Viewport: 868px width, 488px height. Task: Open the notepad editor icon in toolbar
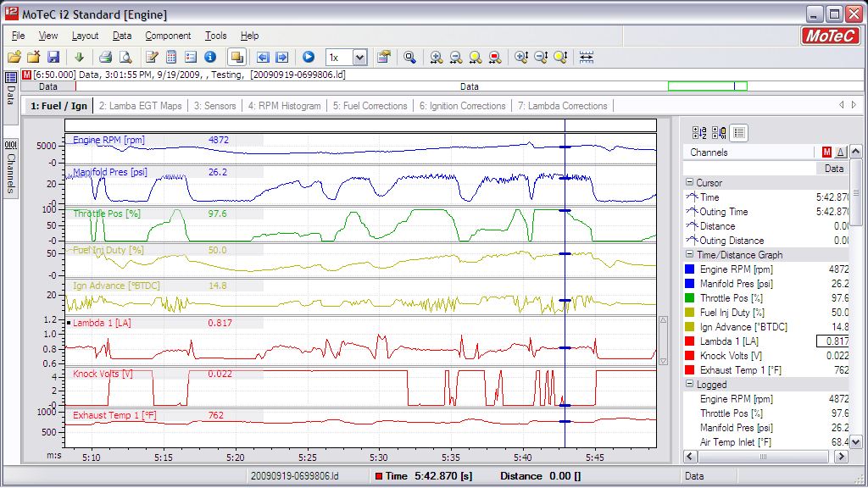pos(152,57)
